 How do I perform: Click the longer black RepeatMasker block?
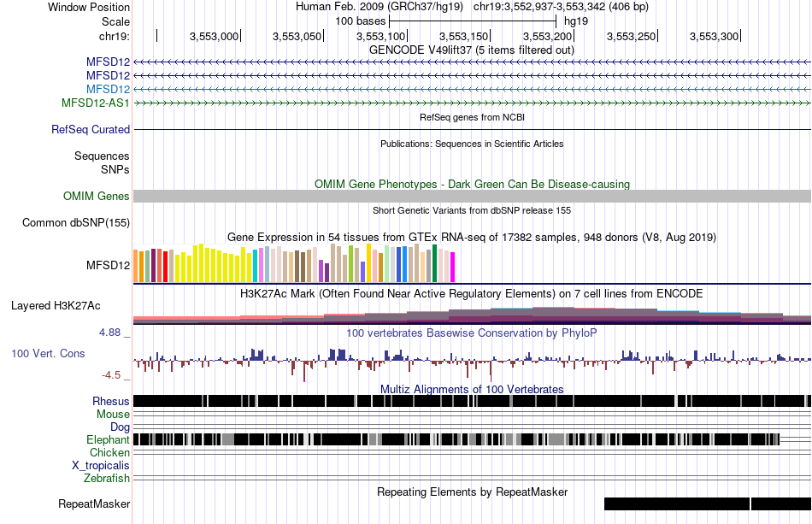(677, 503)
